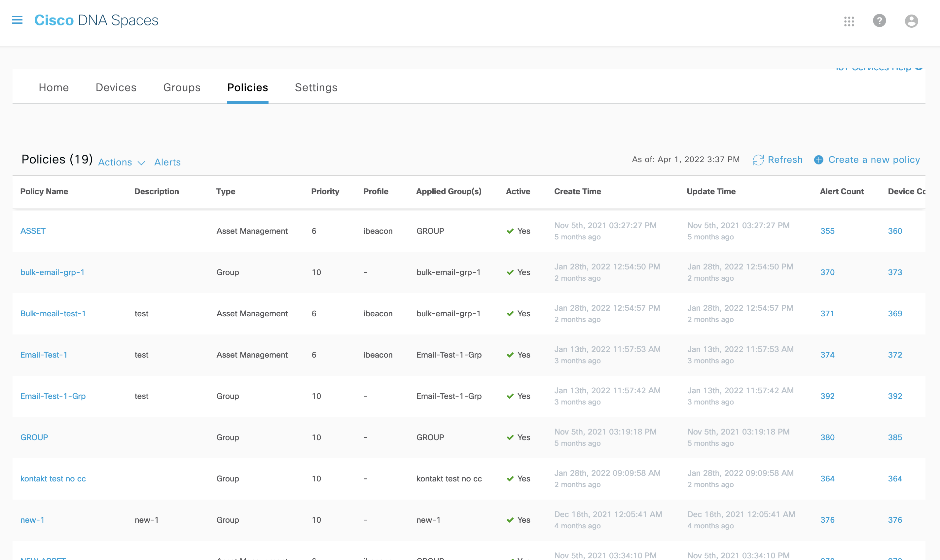Click the Refresh circular arrows icon
Viewport: 940px width, 560px height.
pos(758,160)
